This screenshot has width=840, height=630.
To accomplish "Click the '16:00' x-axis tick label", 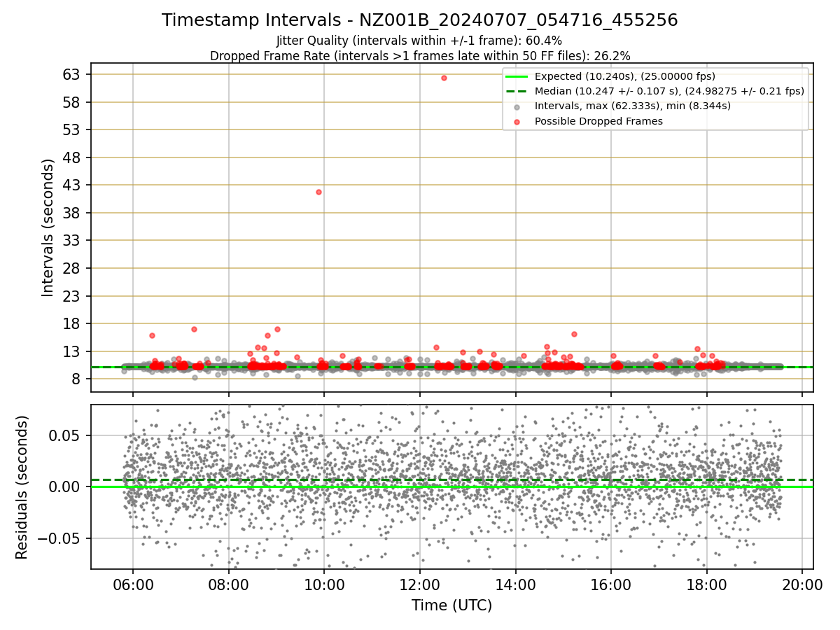I will coord(611,583).
